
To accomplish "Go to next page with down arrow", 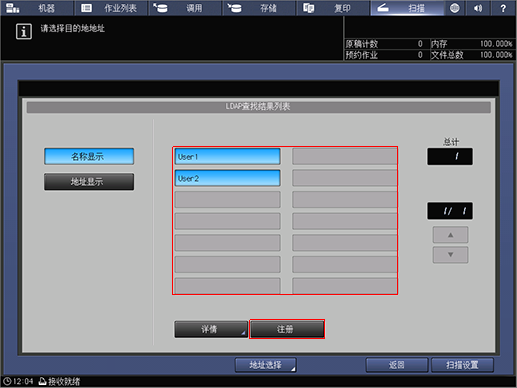I will point(450,255).
